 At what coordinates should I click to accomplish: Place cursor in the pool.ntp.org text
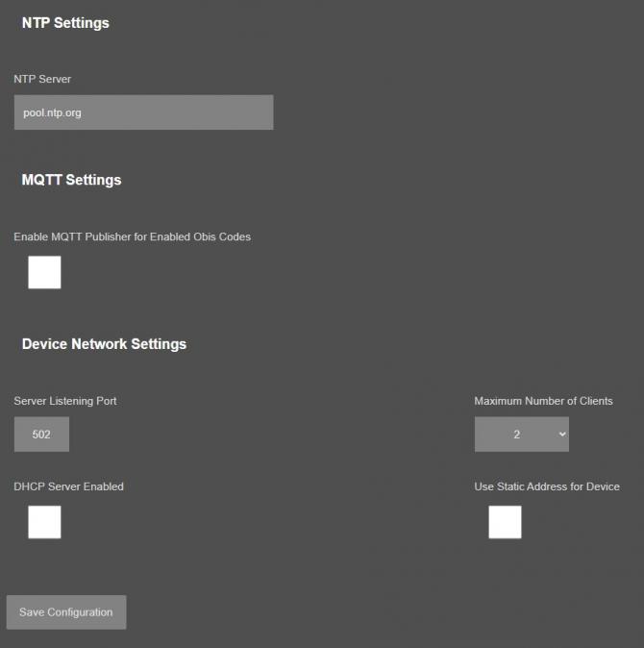pos(53,113)
